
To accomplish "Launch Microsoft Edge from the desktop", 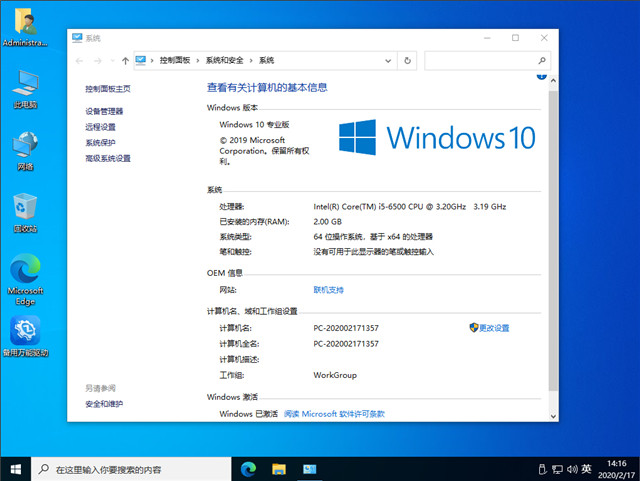I will pyautogui.click(x=25, y=280).
